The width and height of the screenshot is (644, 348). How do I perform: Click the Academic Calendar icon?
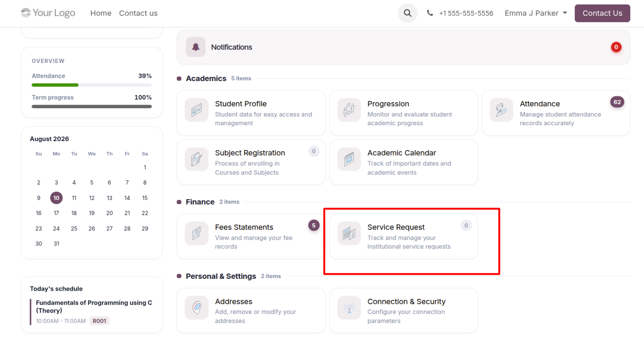[349, 159]
